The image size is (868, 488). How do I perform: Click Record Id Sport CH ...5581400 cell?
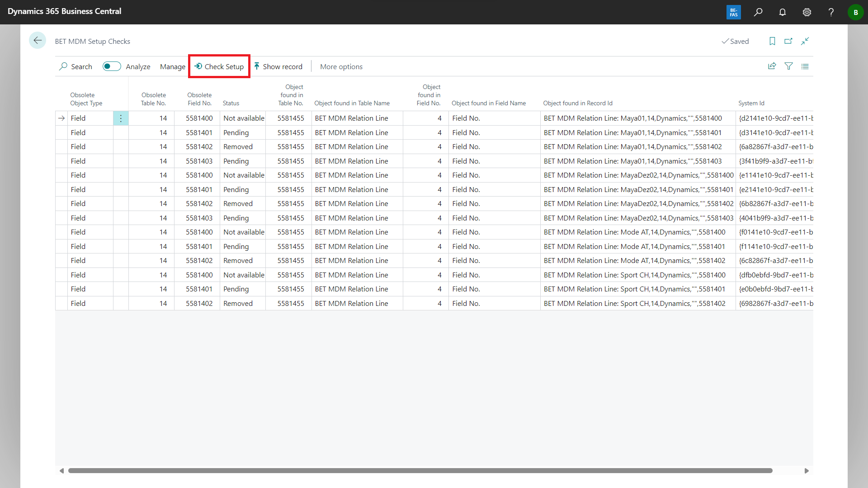point(638,275)
